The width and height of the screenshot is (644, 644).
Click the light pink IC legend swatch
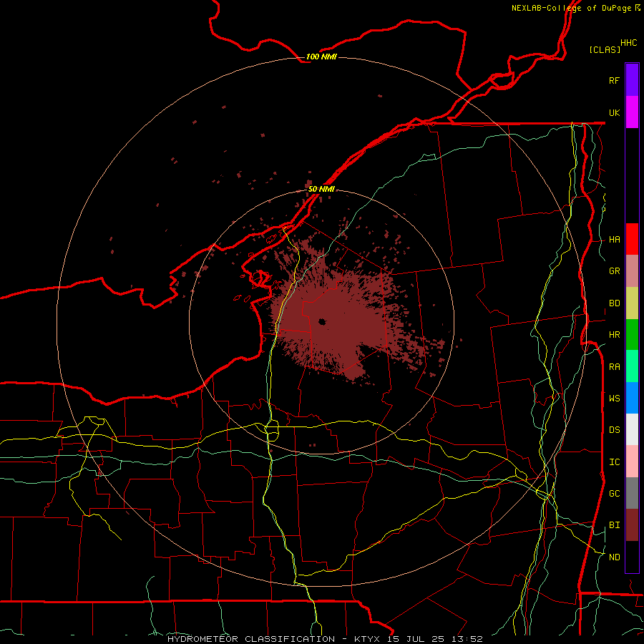click(632, 462)
